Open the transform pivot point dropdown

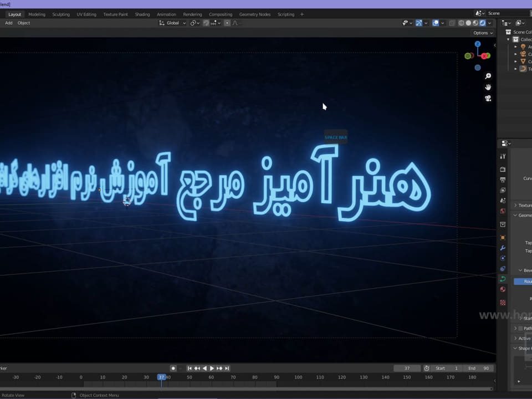[x=195, y=23]
